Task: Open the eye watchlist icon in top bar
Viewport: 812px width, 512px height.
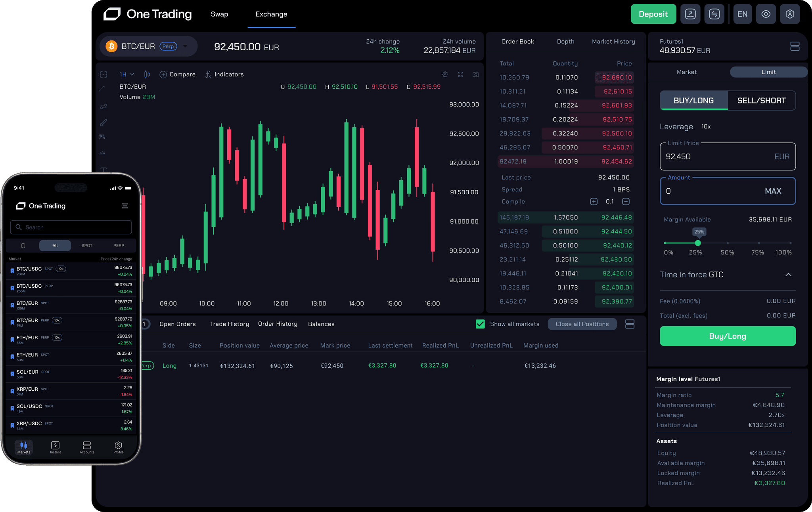Action: (766, 14)
